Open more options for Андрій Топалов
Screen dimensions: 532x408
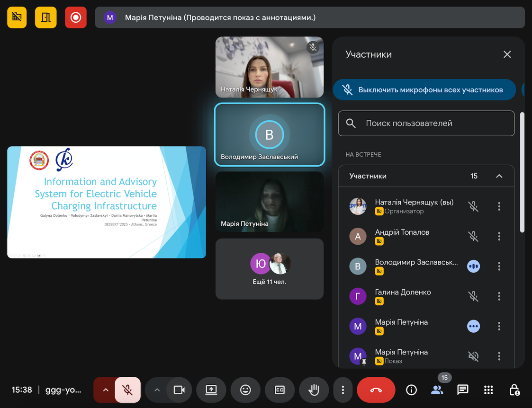point(499,236)
